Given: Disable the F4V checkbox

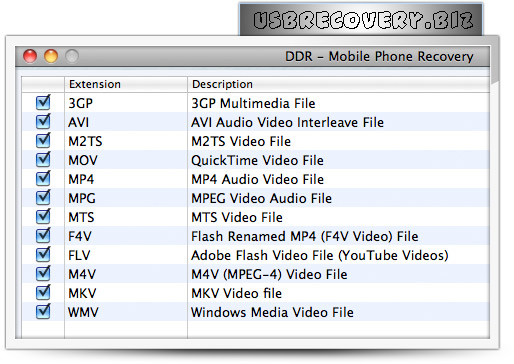Looking at the screenshot, I should coord(43,236).
